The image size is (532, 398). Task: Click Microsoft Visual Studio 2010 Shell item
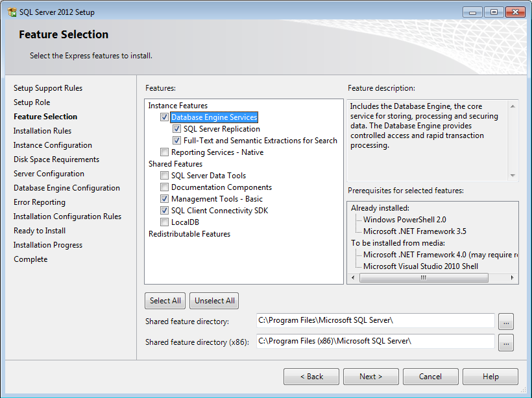[420, 266]
